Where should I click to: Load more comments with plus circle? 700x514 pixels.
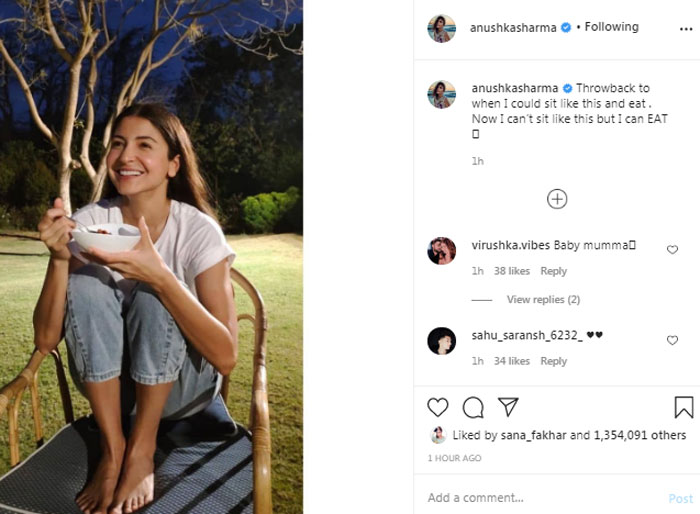(557, 199)
